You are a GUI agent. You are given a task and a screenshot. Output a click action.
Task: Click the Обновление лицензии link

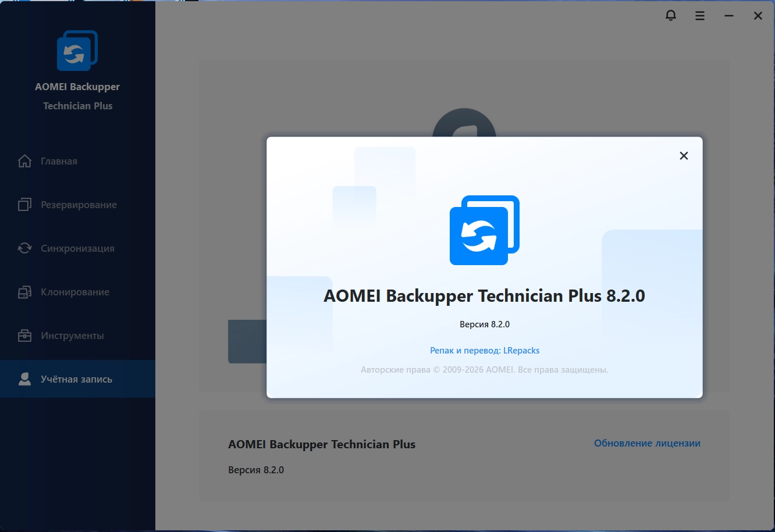[647, 443]
